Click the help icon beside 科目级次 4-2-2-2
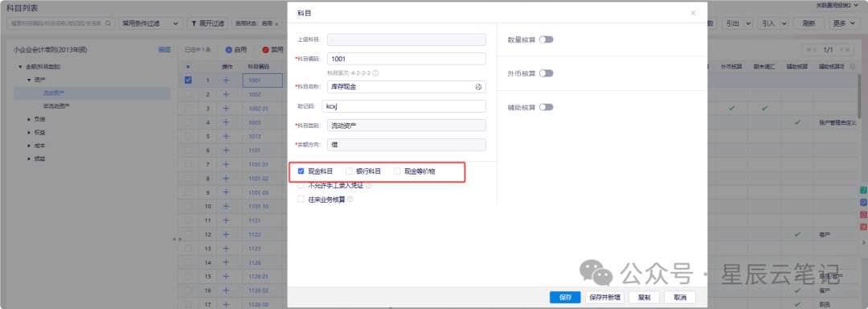The height and width of the screenshot is (309, 868). coord(375,72)
